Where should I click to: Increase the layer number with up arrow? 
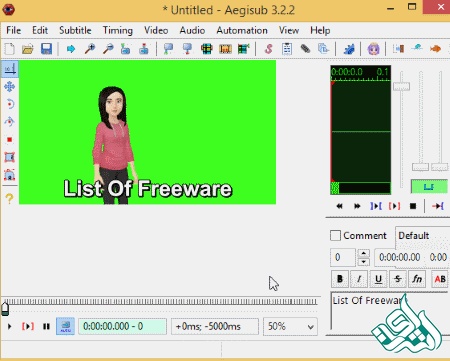click(x=364, y=253)
